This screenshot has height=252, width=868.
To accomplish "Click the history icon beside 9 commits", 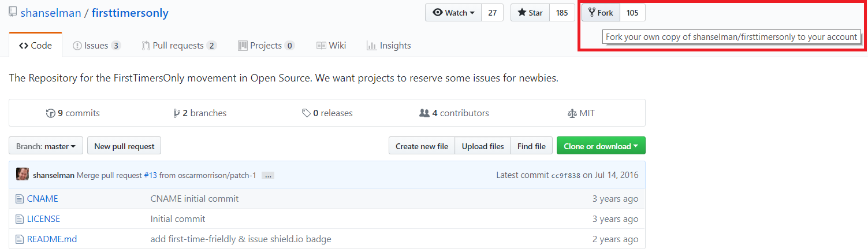I will [50, 114].
